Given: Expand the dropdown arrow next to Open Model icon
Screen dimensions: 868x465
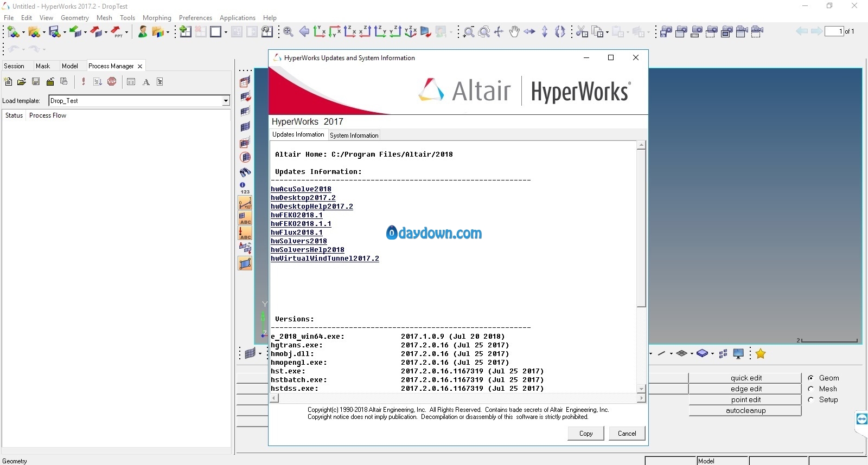Looking at the screenshot, I should coord(44,33).
